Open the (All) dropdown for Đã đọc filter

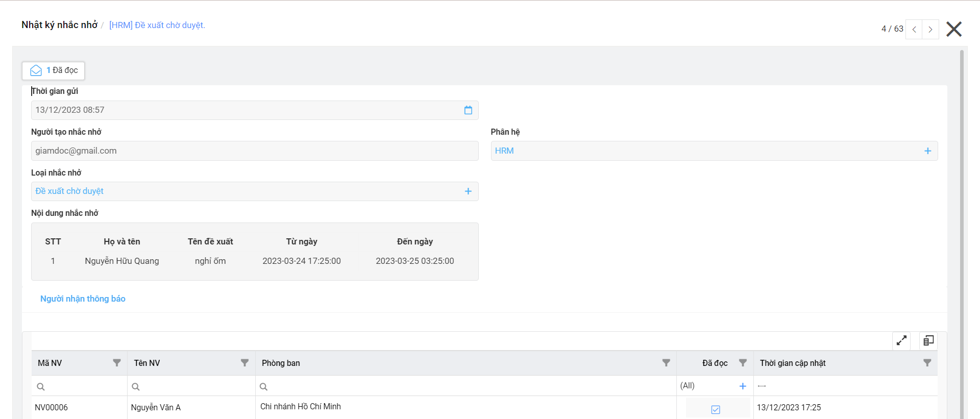(743, 386)
